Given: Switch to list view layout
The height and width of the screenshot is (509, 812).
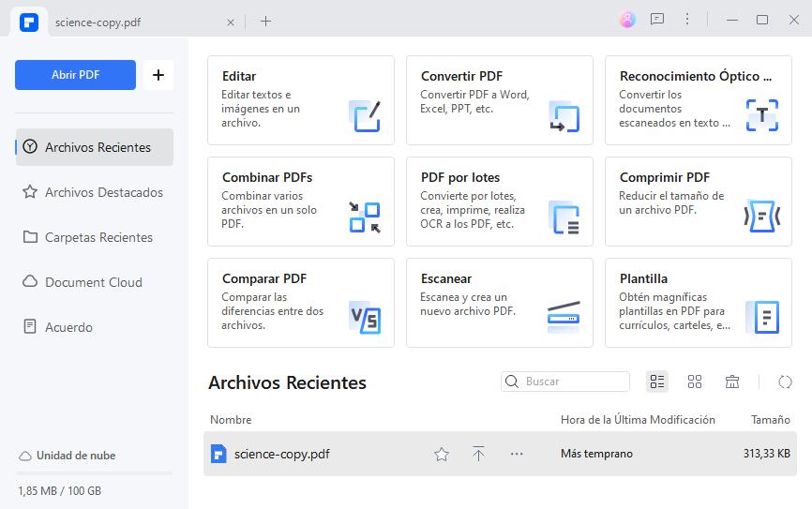Looking at the screenshot, I should point(657,382).
